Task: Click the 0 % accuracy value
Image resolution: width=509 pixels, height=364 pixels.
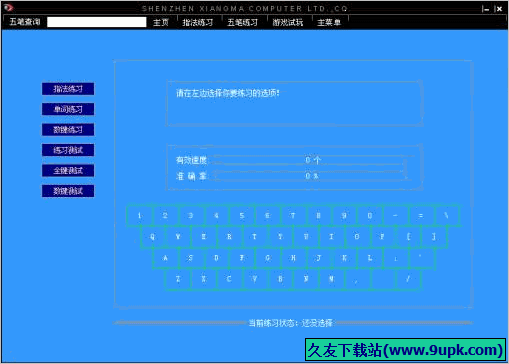Action: 312,176
